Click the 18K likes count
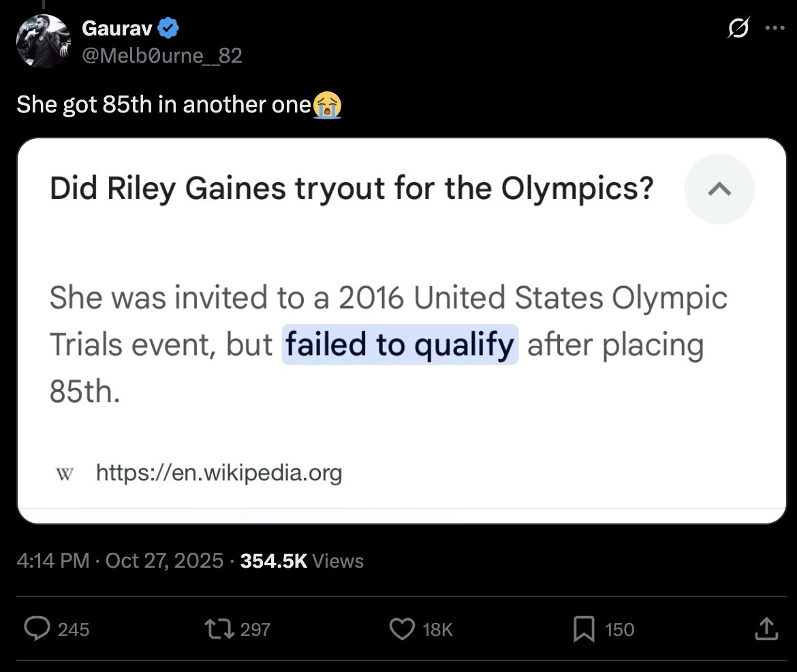 (x=437, y=630)
